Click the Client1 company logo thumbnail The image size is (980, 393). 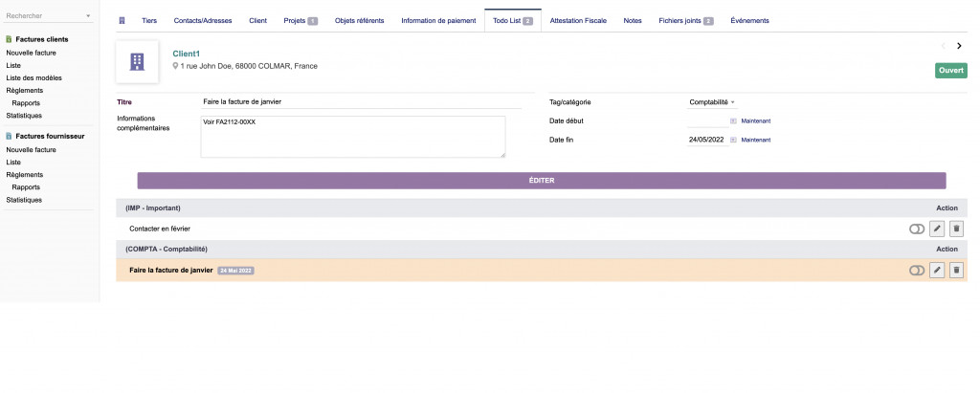click(x=137, y=62)
